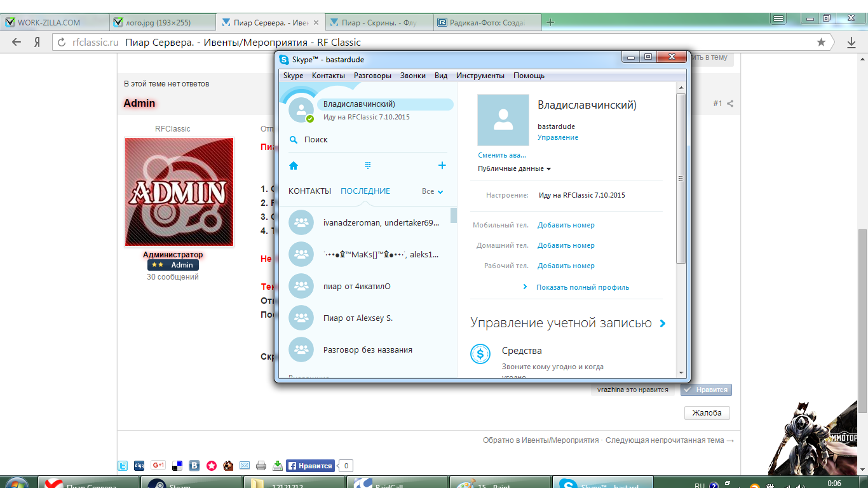Switch to лого.jpg browser tab
This screenshot has width=868, height=488.
coord(163,22)
